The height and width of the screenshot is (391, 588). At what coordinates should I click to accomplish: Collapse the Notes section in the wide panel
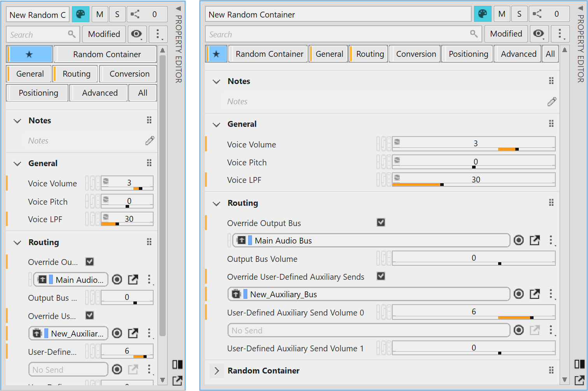(217, 82)
